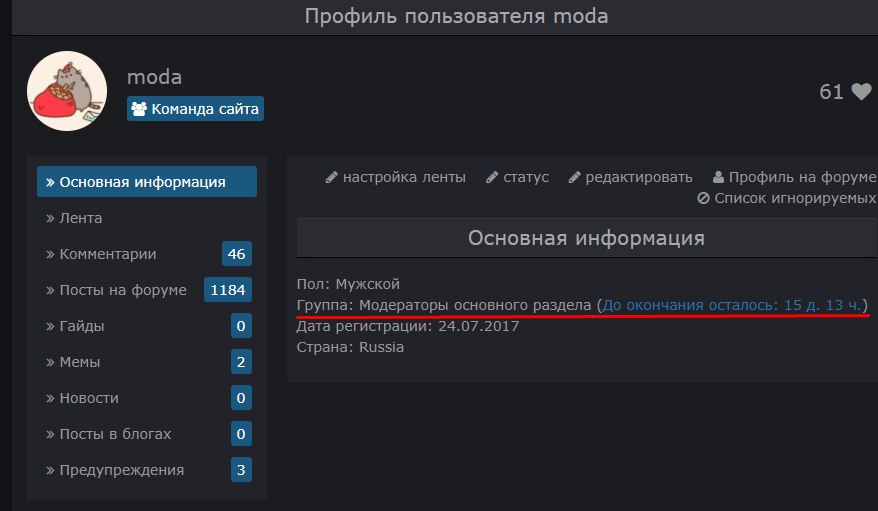Click the moda cat avatar image
Viewport: 878px width, 511px height.
point(67,91)
